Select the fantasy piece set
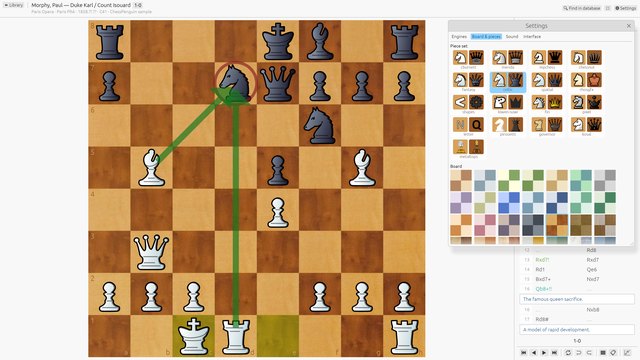 coord(468,81)
